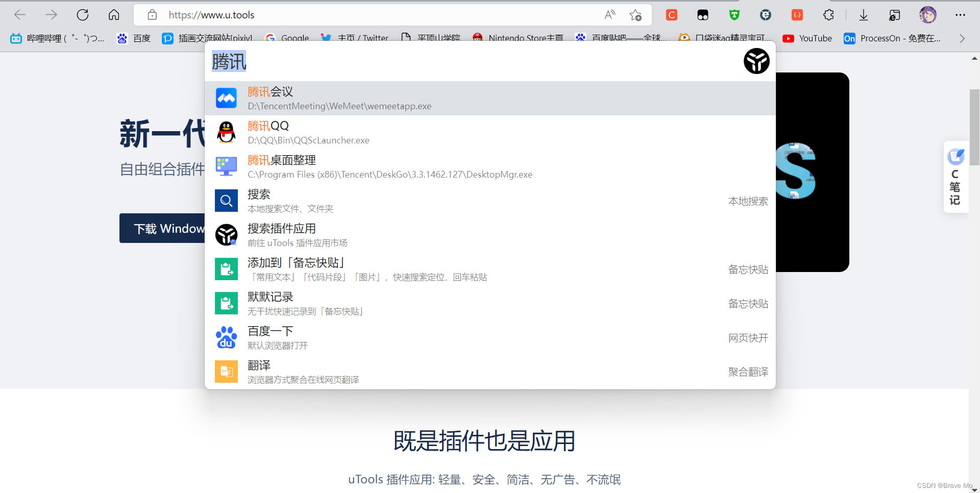Screen dimensions: 980x493
Task: Open the downloads arrow icon
Action: pos(863,15)
